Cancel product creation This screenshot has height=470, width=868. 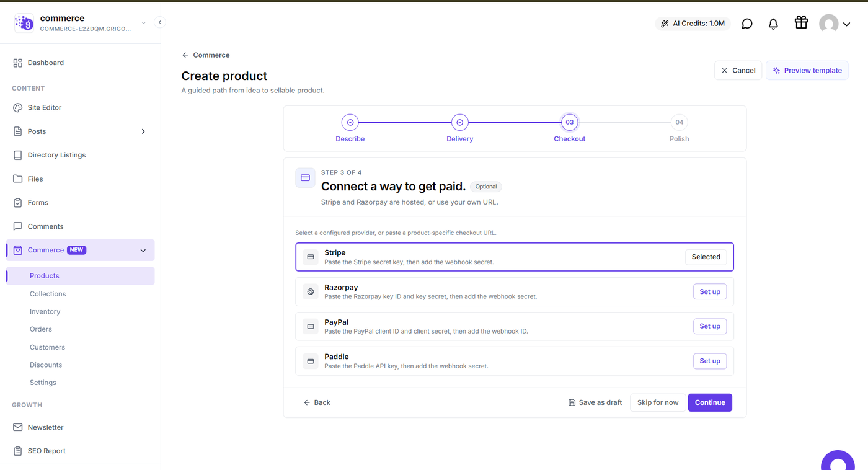tap(738, 71)
